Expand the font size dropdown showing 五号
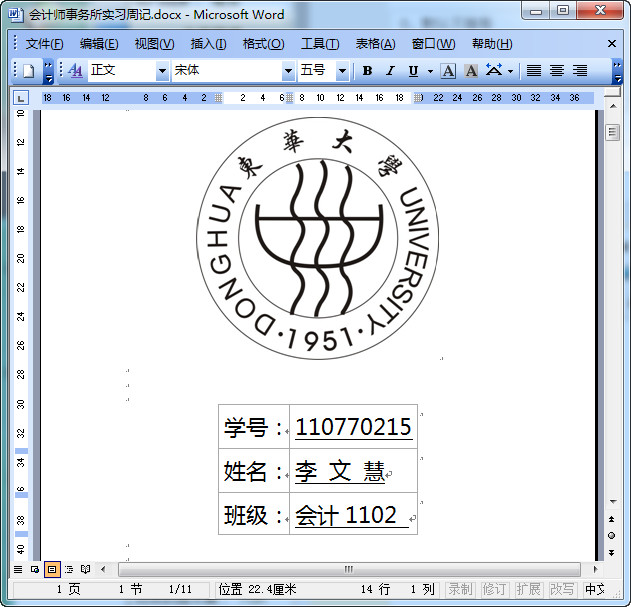The width and height of the screenshot is (631, 607). tap(342, 71)
